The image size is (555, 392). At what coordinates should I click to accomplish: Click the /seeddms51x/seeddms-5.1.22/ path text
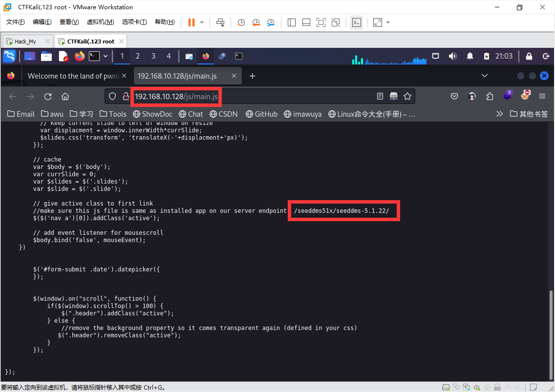pyautogui.click(x=342, y=211)
